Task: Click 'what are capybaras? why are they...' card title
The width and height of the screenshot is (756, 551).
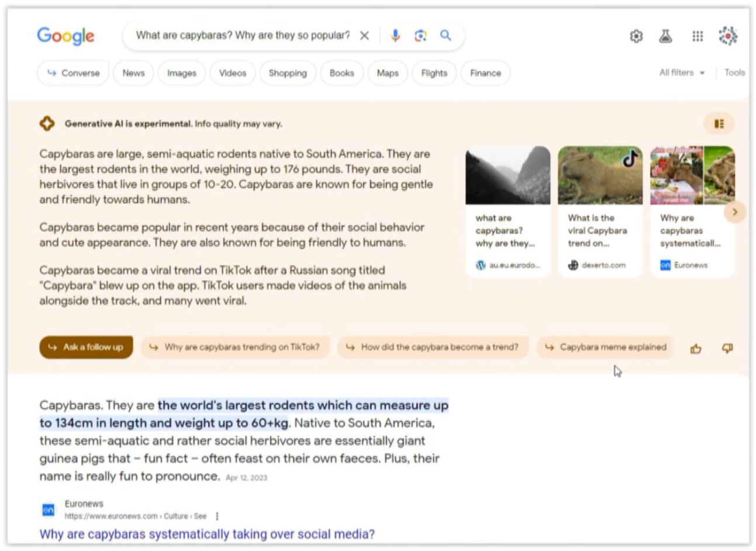Action: pyautogui.click(x=505, y=230)
